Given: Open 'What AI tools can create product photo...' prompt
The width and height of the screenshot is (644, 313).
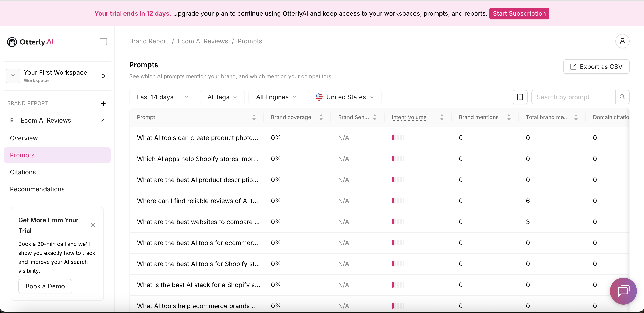Looking at the screenshot, I should 197,138.
